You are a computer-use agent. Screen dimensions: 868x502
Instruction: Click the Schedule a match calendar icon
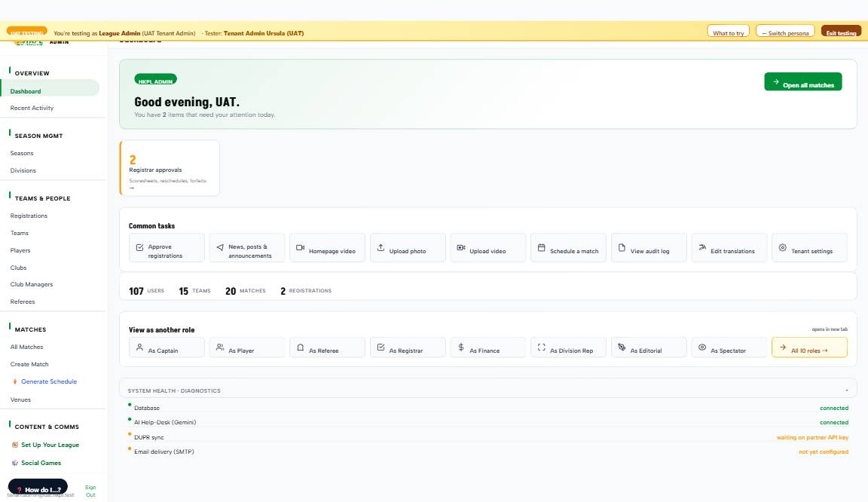pos(542,247)
